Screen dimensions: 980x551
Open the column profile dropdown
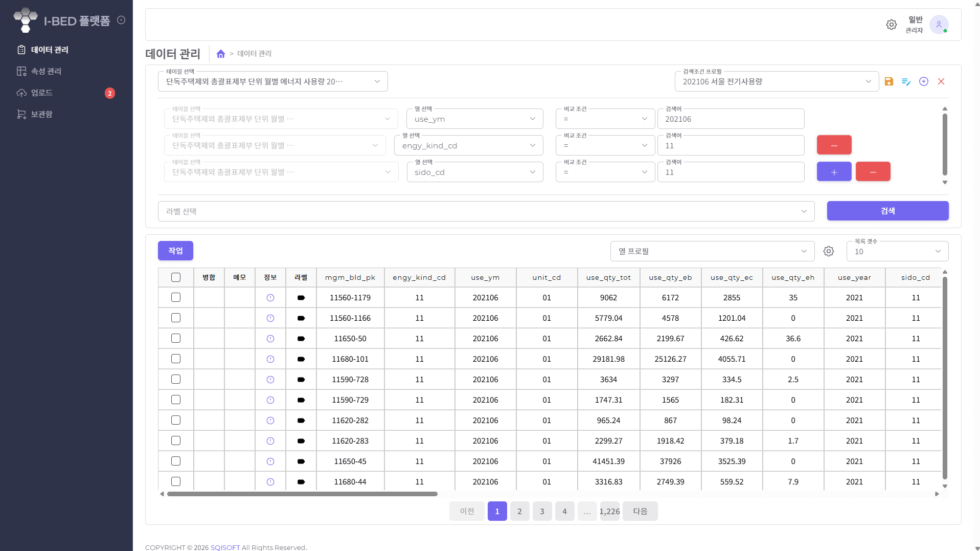[x=712, y=251]
